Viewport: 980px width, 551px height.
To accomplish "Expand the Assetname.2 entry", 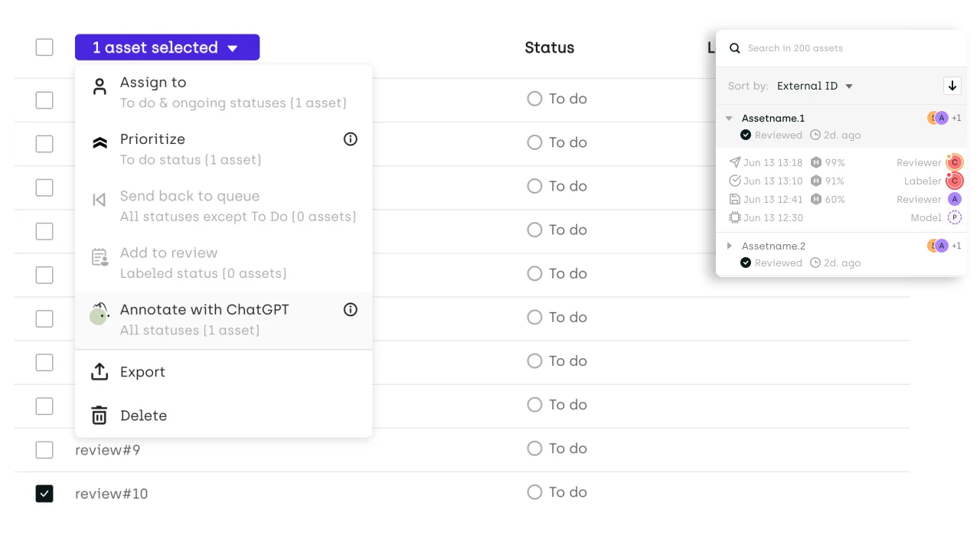I will pyautogui.click(x=730, y=246).
